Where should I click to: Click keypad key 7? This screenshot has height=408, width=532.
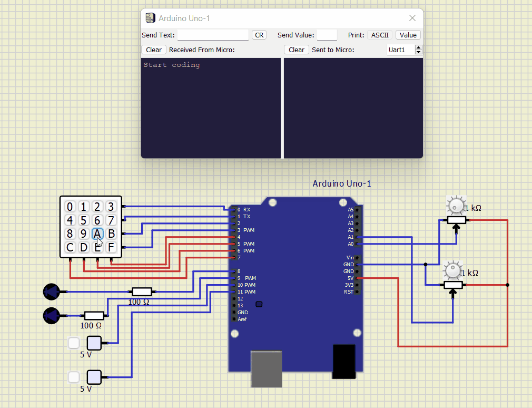[111, 220]
